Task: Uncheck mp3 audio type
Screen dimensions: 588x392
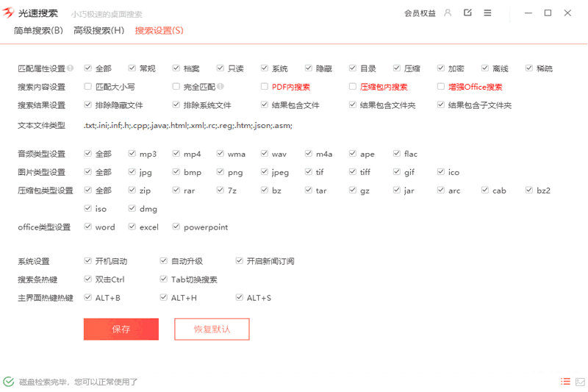Action: pos(132,154)
